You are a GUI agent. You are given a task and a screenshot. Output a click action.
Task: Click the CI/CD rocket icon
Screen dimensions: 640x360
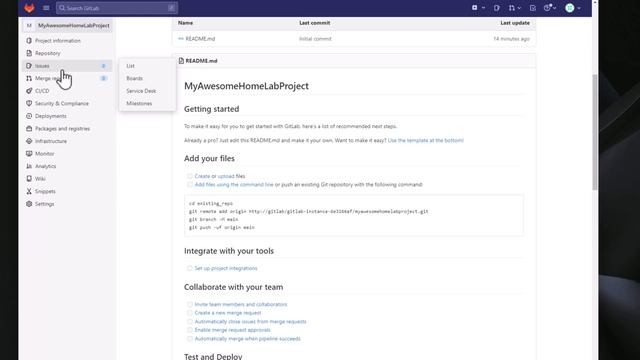pyautogui.click(x=29, y=91)
